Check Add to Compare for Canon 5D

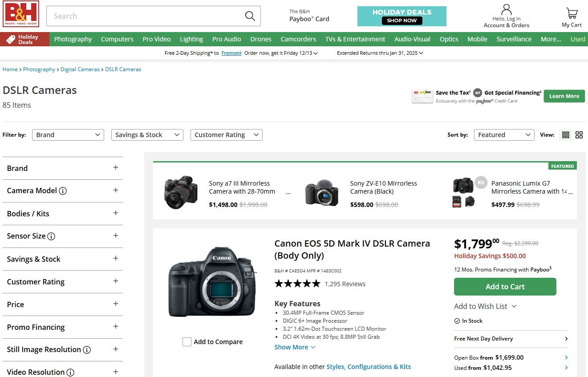pos(187,342)
